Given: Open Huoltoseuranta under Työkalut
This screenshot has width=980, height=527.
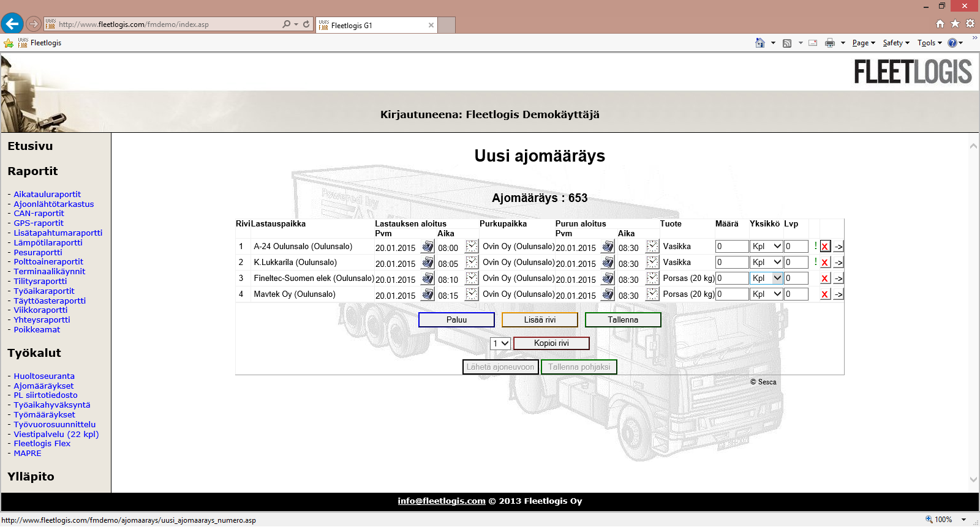Looking at the screenshot, I should tap(44, 376).
